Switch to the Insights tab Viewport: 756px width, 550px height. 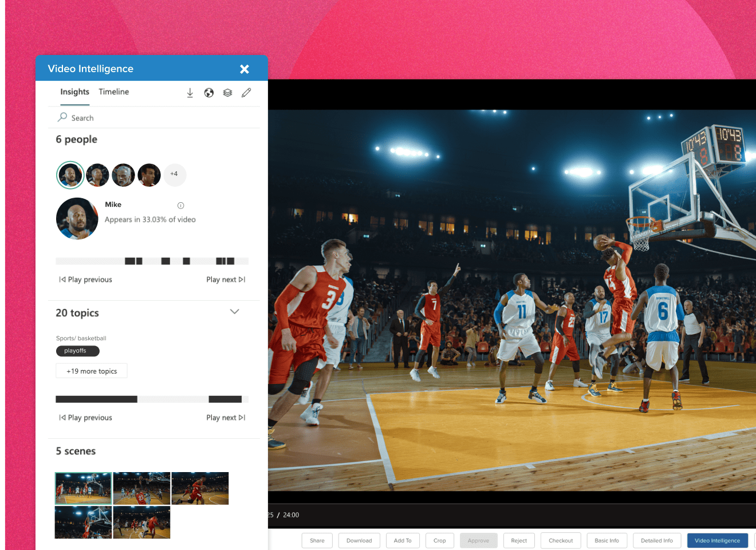(74, 92)
